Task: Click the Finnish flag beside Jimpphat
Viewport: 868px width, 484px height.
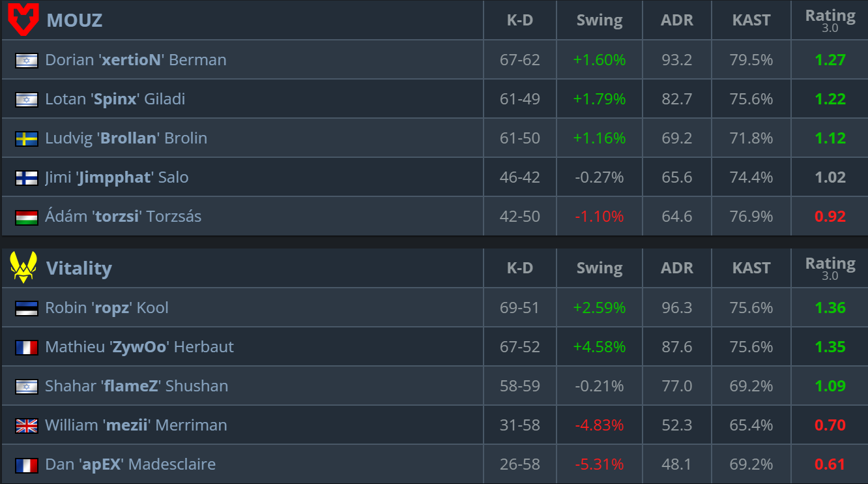Action: pos(27,177)
